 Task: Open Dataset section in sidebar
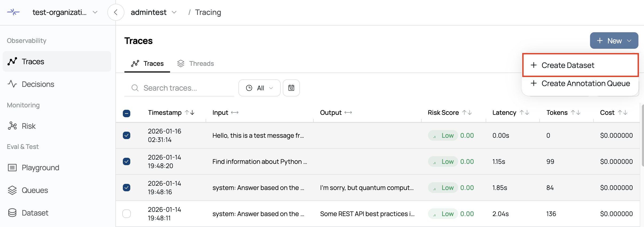pos(35,213)
